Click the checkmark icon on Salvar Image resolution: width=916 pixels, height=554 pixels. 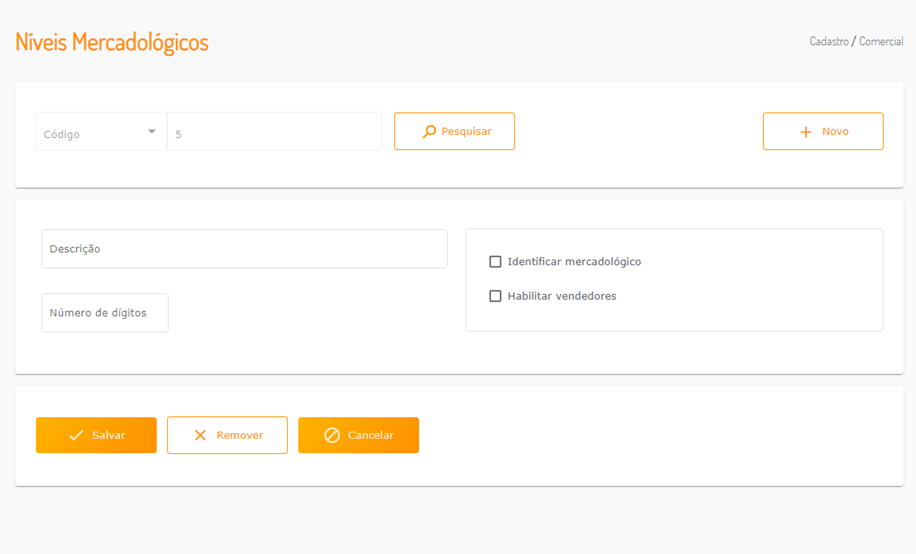76,436
